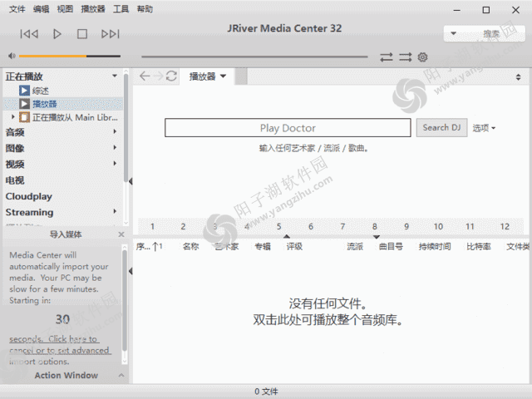
Task: Sort by the 名称 column header
Action: tap(190, 247)
